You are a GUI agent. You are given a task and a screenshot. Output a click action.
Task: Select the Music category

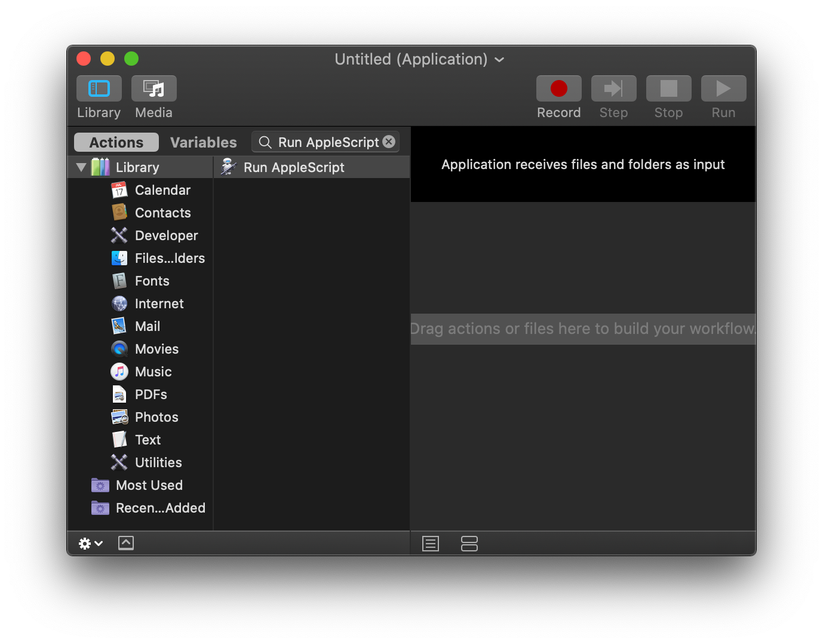[x=140, y=372]
